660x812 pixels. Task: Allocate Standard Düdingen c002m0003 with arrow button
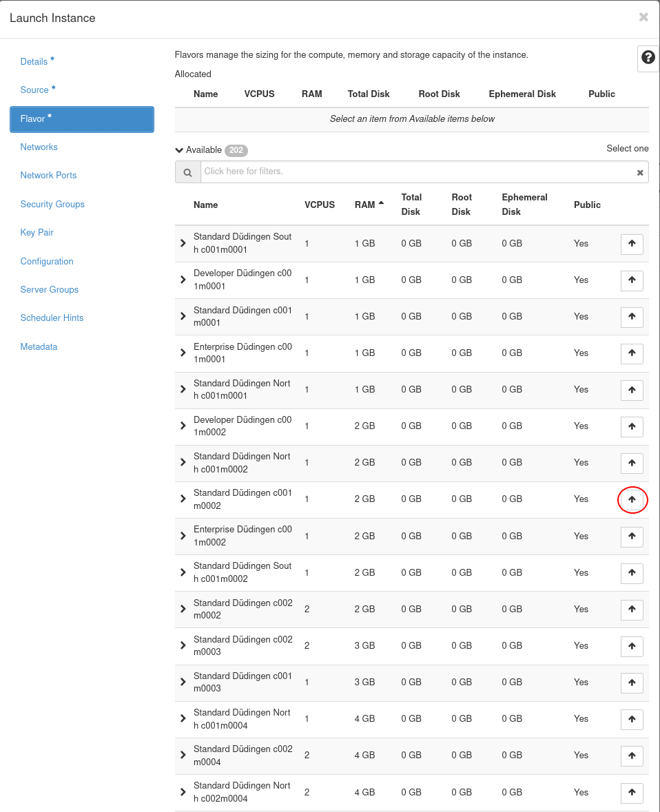tap(632, 646)
